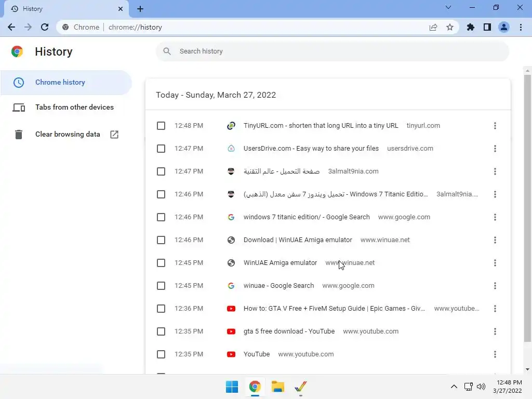Open three-dot menu for 12:45 WinUAE Amiga emulator
This screenshot has width=532, height=399.
pos(495,263)
